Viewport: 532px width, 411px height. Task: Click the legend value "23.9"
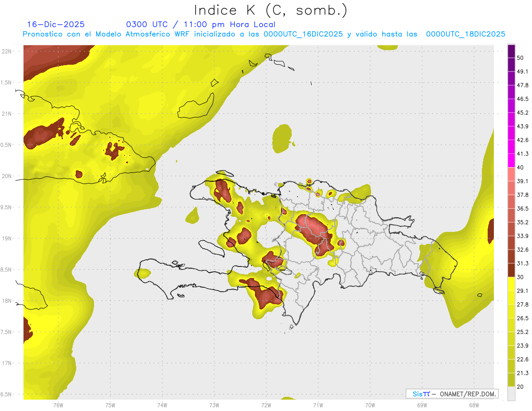point(523,345)
